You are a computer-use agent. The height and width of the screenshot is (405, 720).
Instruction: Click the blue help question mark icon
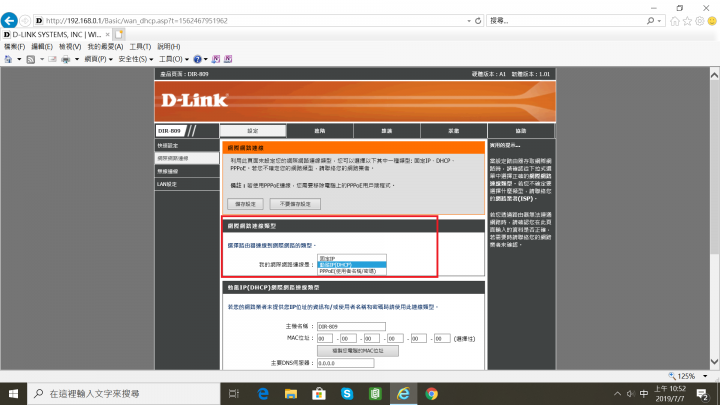197,59
